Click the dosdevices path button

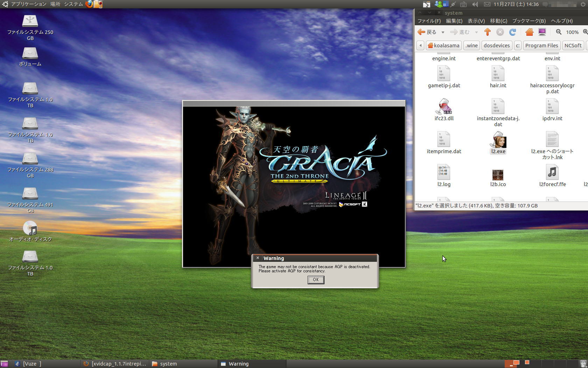tap(497, 46)
